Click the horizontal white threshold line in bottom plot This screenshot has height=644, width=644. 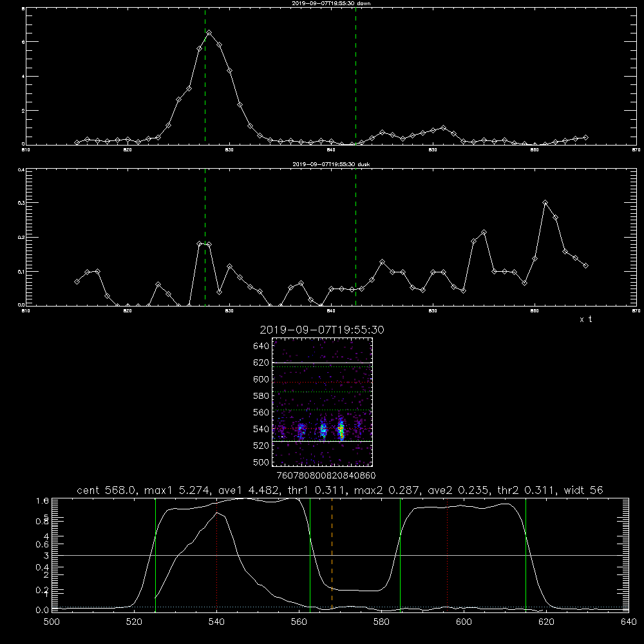(340, 555)
